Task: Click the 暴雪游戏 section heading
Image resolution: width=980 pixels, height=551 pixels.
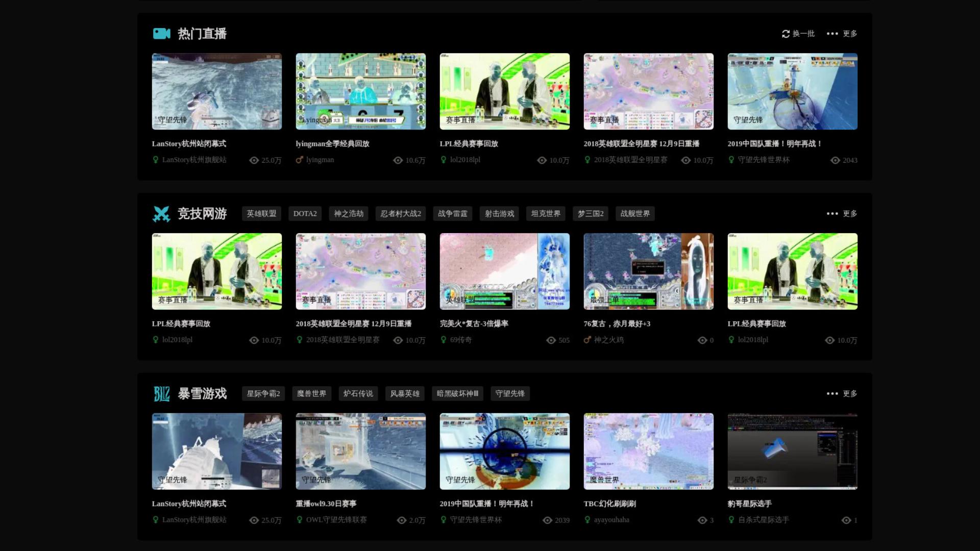Action: point(202,394)
